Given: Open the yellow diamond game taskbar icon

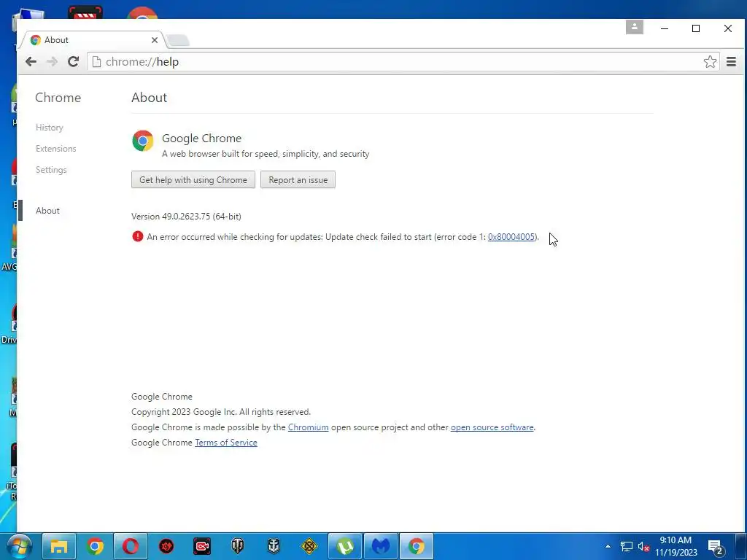Looking at the screenshot, I should (309, 546).
